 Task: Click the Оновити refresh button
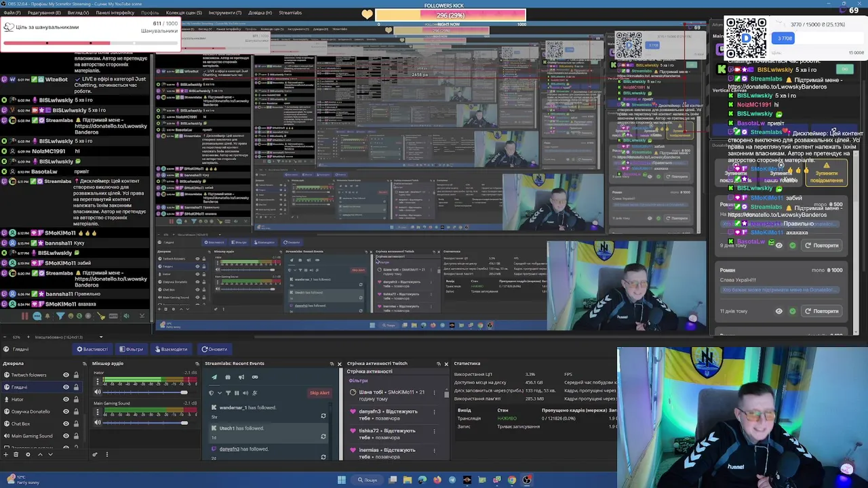tap(214, 349)
